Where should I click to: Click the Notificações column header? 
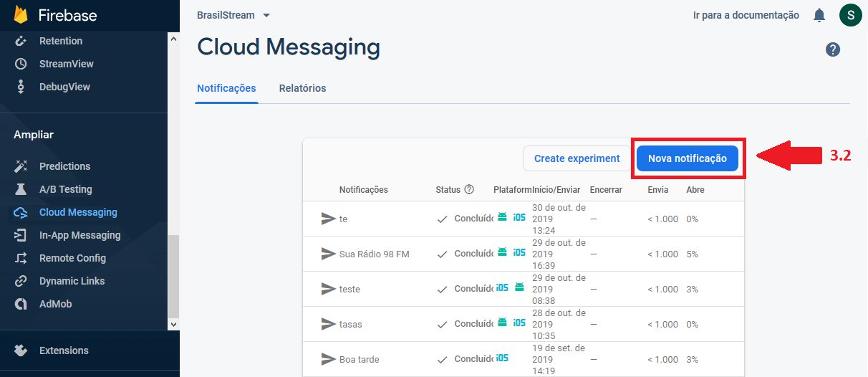364,190
